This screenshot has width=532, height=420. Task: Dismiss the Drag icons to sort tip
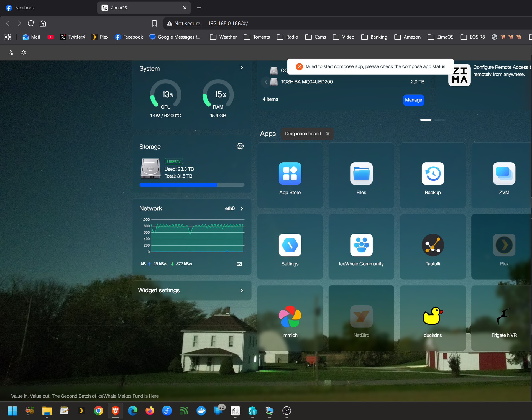click(x=328, y=134)
